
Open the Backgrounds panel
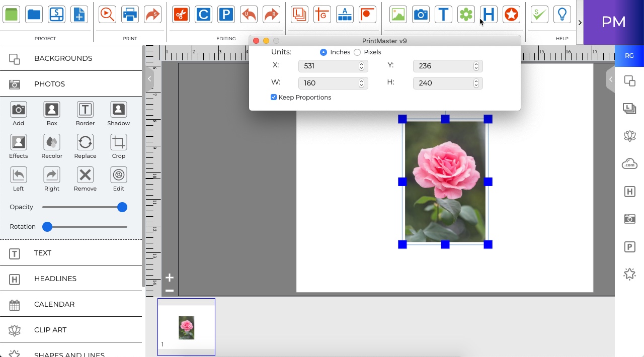(63, 58)
